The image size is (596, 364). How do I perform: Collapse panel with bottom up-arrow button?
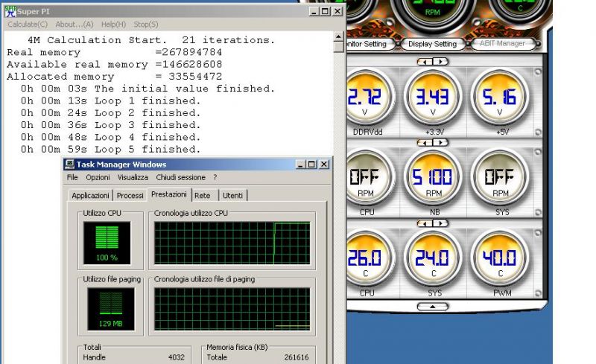pos(433,306)
